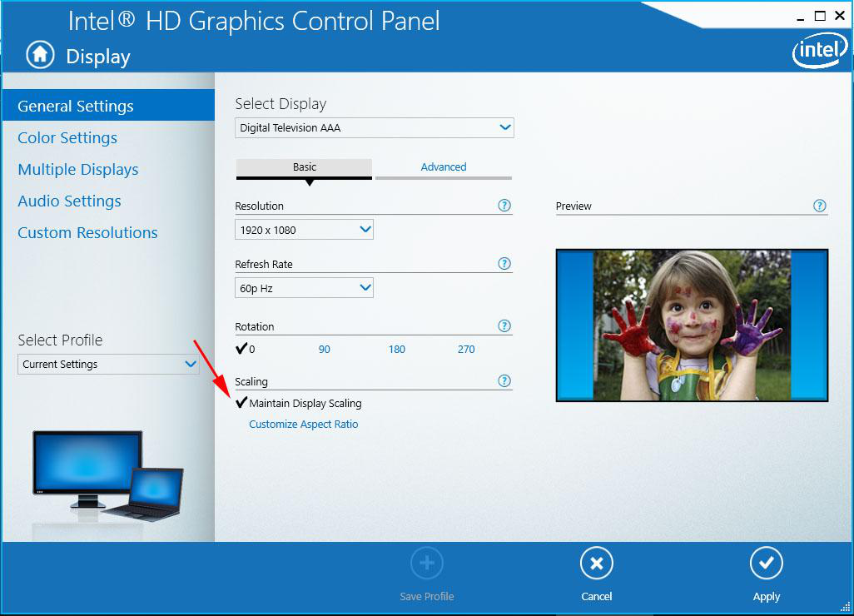
Task: Open Color Settings in the sidebar
Action: (67, 138)
